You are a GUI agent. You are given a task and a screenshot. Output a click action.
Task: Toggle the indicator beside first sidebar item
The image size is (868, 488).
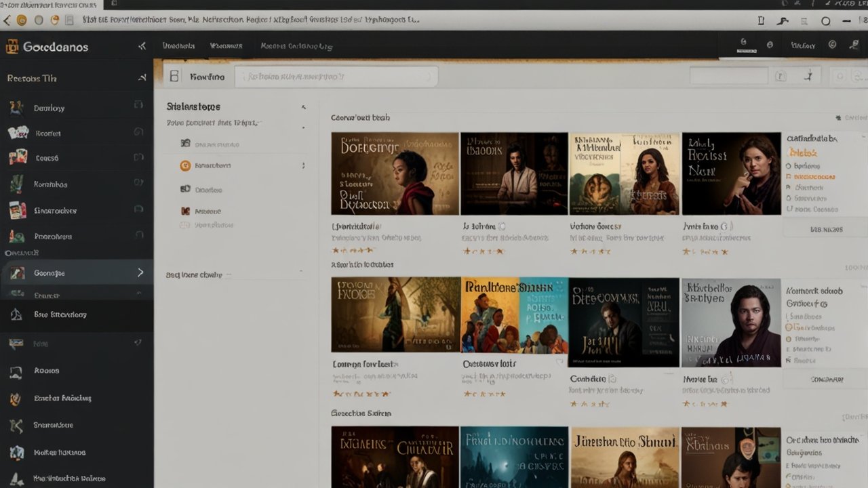pos(138,106)
